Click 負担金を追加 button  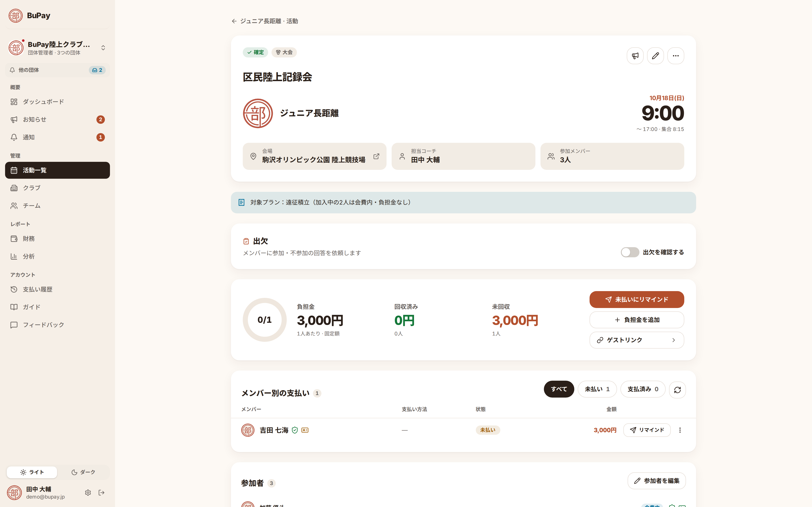pyautogui.click(x=636, y=320)
